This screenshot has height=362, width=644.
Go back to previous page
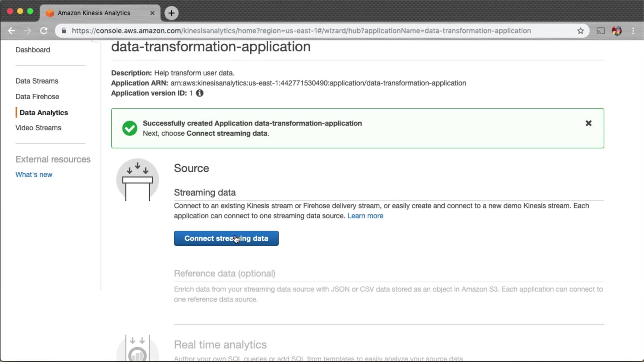point(12,31)
